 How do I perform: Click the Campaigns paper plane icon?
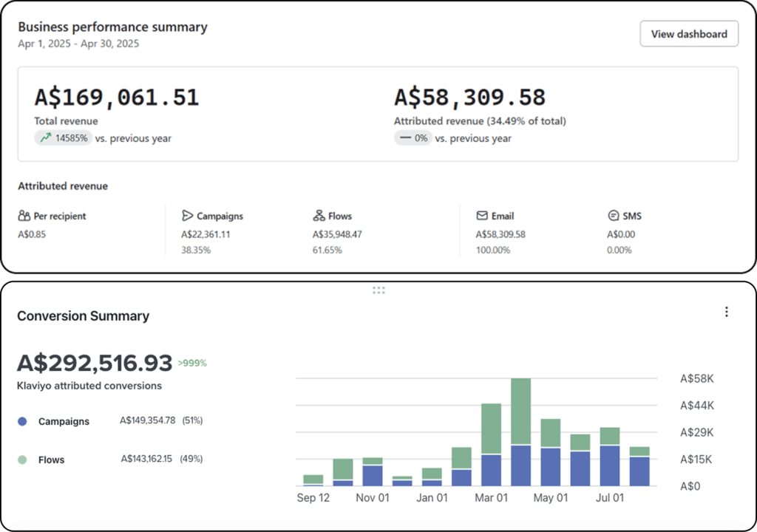coord(188,216)
